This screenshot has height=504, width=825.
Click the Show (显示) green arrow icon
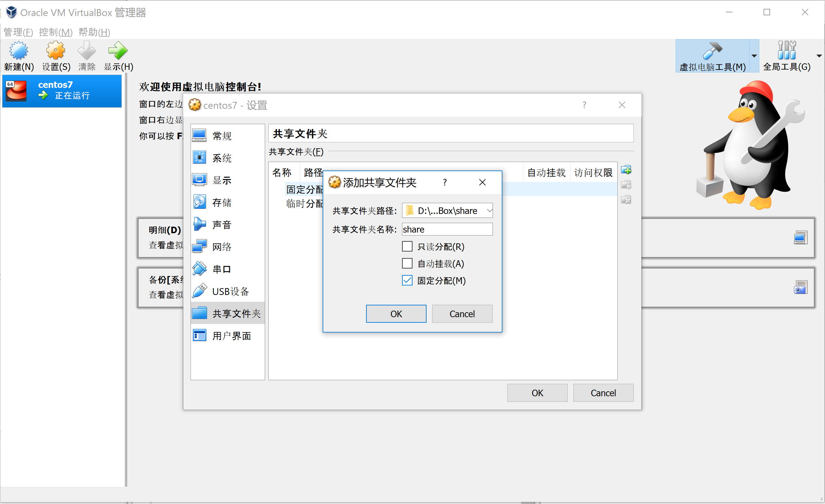tap(118, 51)
